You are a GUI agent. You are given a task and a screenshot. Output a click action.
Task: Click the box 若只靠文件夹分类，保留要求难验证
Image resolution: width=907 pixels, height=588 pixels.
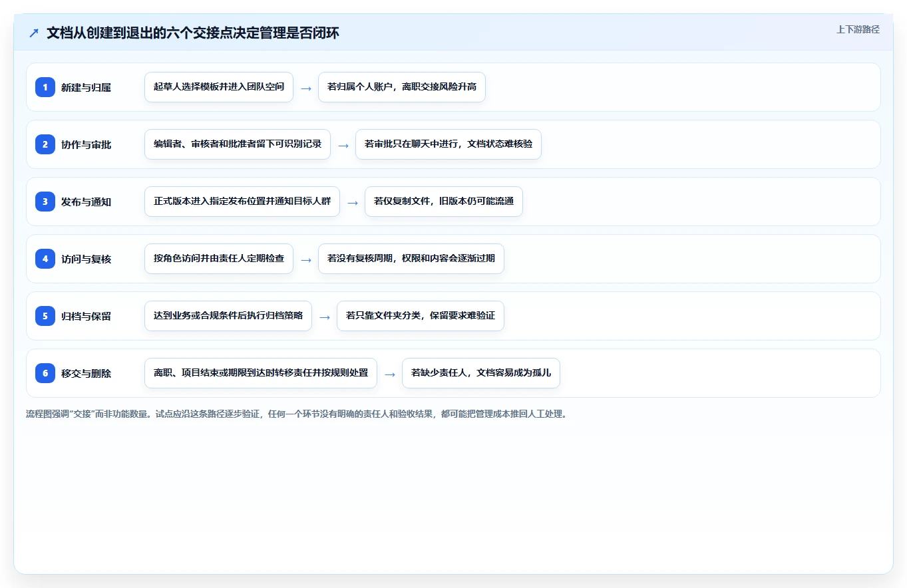(x=421, y=316)
